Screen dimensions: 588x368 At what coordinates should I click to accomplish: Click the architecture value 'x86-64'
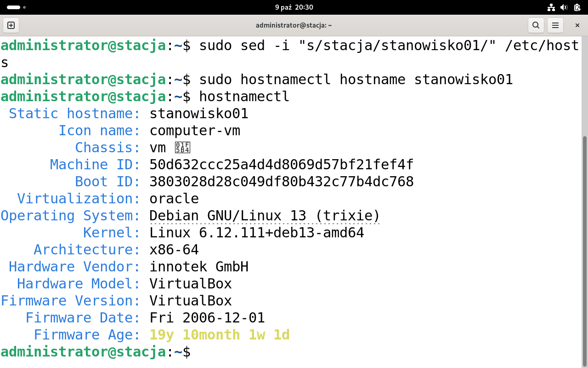coord(174,250)
